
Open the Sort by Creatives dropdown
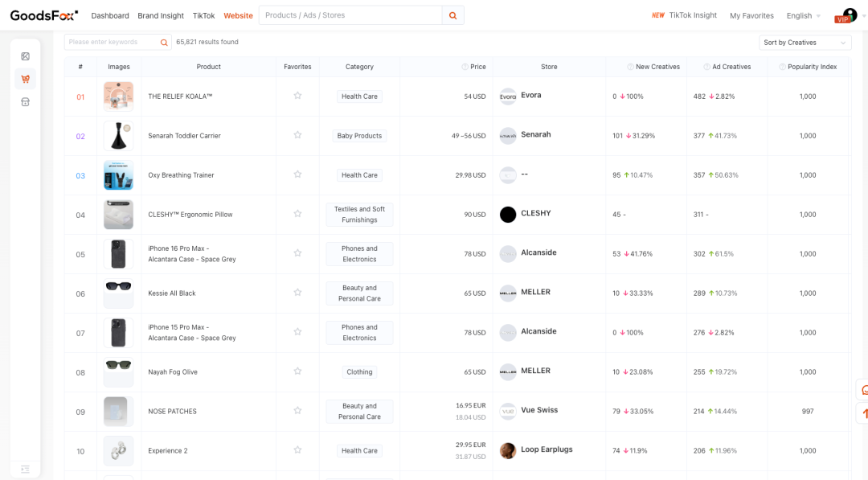(805, 43)
